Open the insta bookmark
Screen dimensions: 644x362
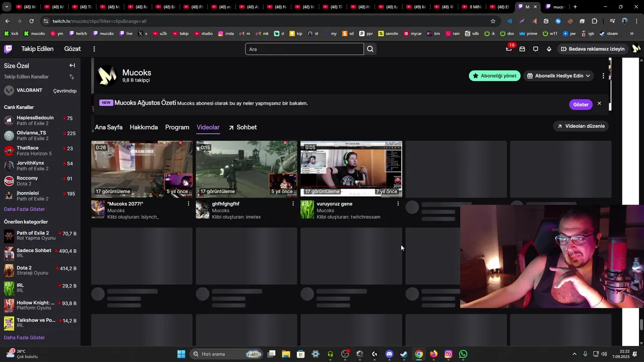click(226, 34)
